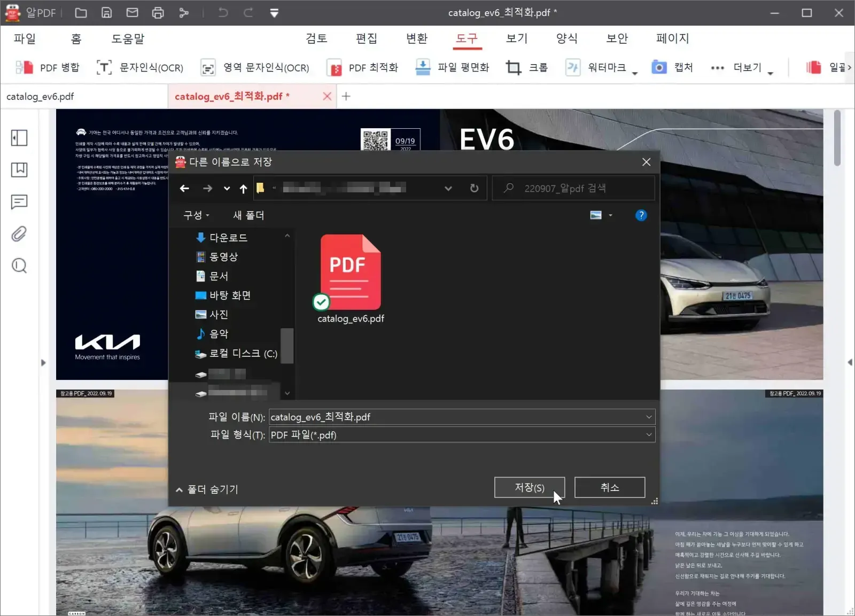This screenshot has height=616, width=855.
Task: Open quick access customize dropdown arrow
Action: tap(274, 13)
